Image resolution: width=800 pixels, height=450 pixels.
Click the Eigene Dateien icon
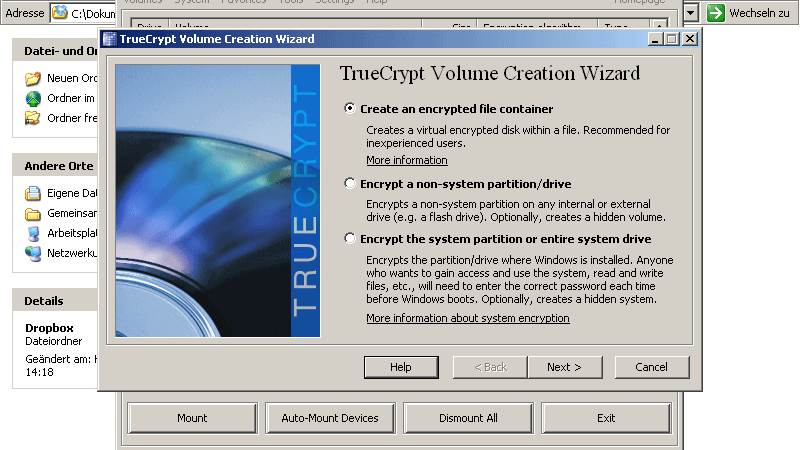click(33, 193)
